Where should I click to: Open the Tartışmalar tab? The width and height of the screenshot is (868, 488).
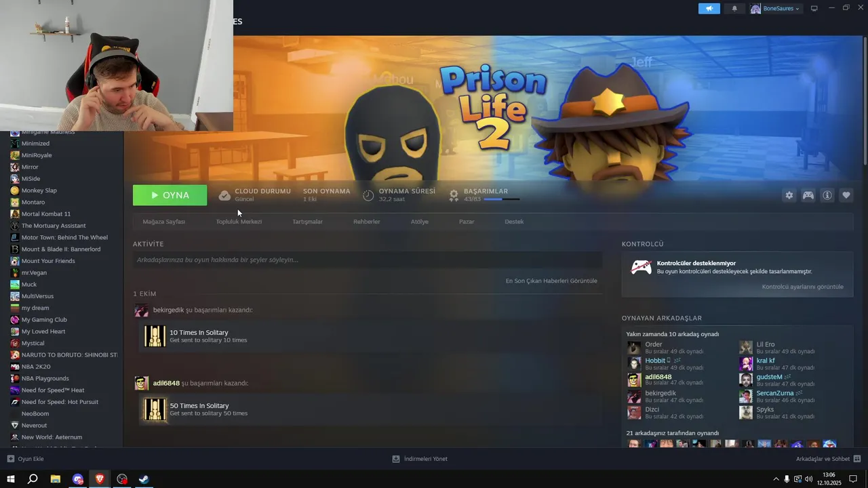pos(307,222)
